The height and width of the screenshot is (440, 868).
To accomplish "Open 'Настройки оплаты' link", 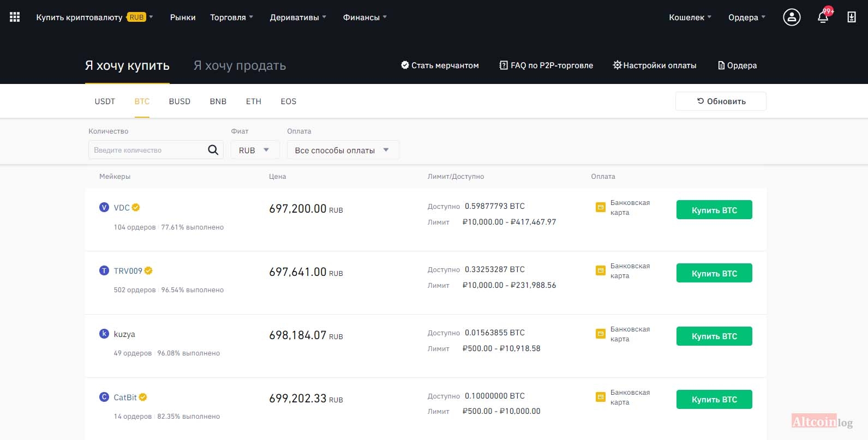I will tap(655, 65).
